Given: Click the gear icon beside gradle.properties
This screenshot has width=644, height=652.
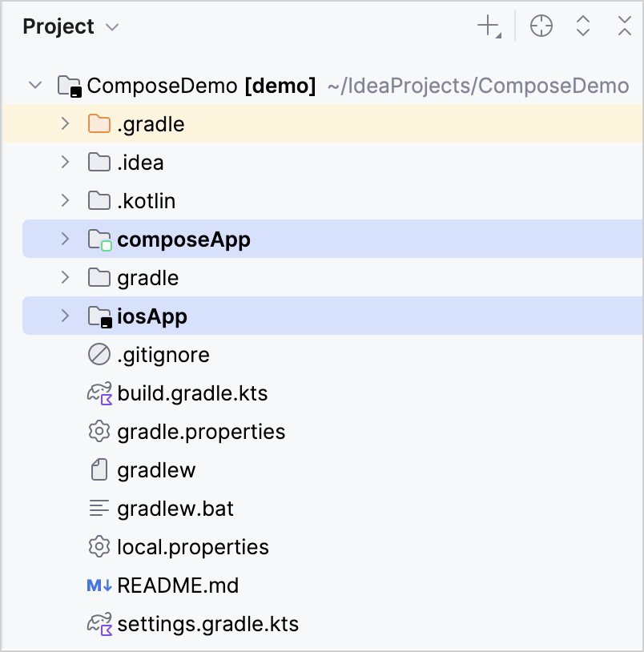Looking at the screenshot, I should point(99,431).
